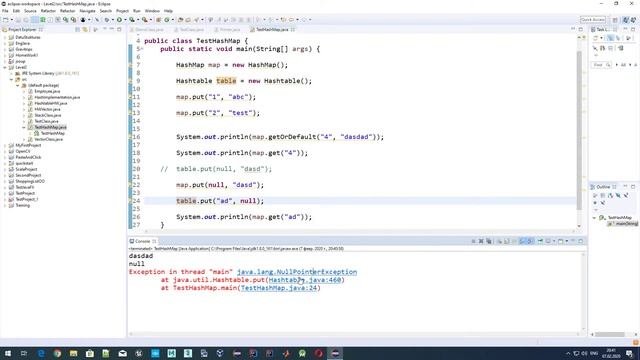The image size is (640, 360).
Task: Click the editor vertical scrollbar
Action: (x=579, y=131)
